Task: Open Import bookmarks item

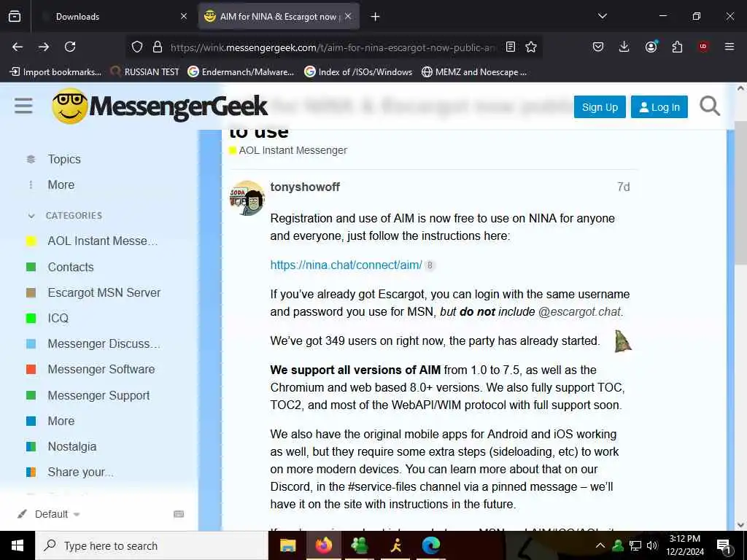Action: click(x=55, y=72)
